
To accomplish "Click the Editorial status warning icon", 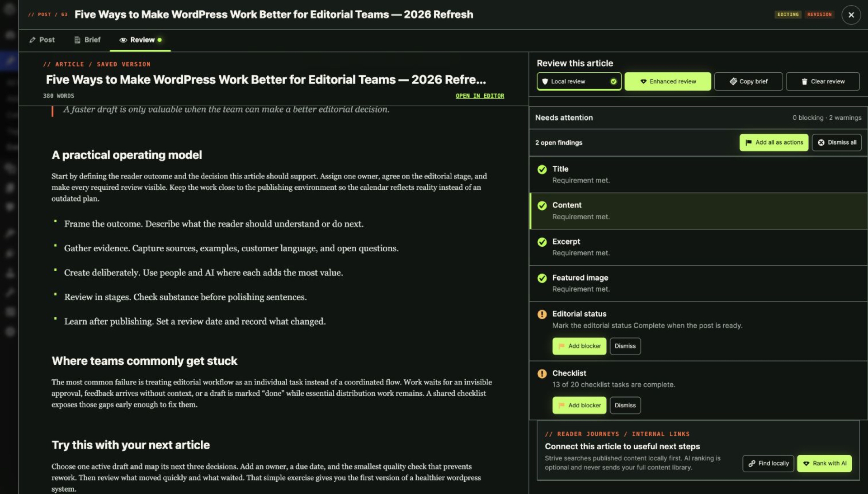I will [542, 315].
